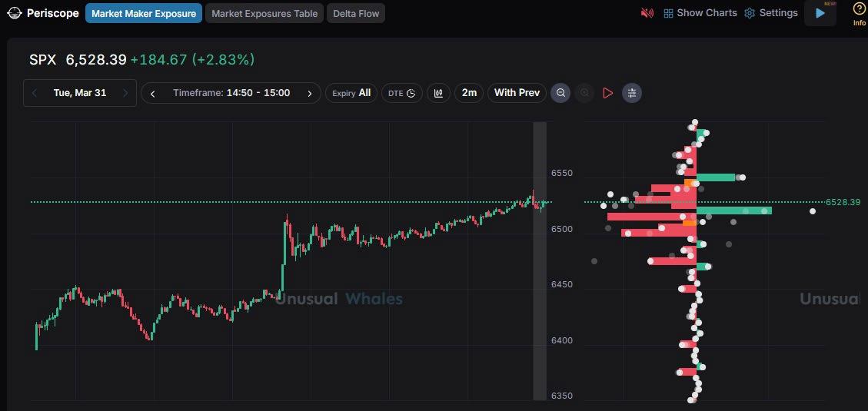This screenshot has width=868, height=411.
Task: Unmute sound with the red speaker icon
Action: coord(647,13)
